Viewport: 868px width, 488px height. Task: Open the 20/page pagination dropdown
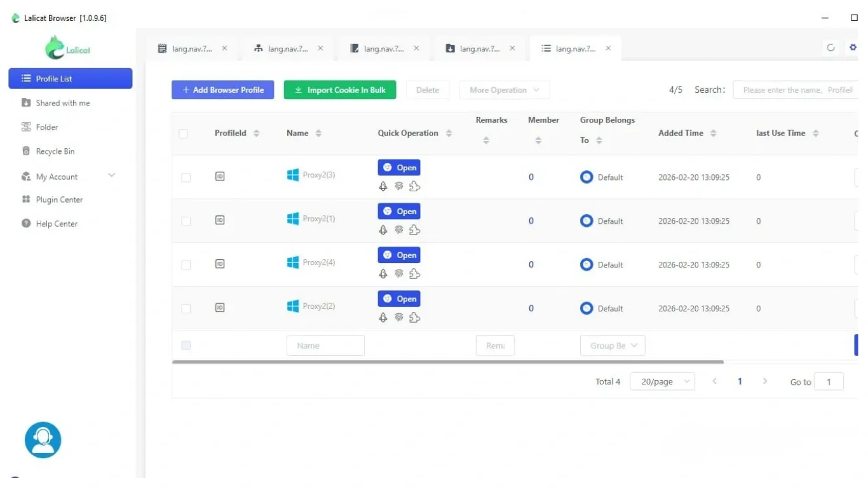click(662, 381)
